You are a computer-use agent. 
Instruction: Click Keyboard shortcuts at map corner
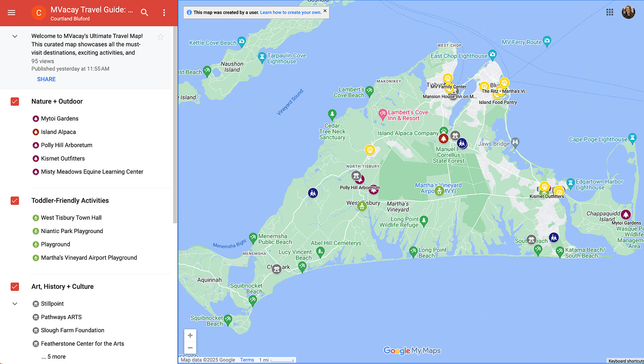click(x=626, y=361)
